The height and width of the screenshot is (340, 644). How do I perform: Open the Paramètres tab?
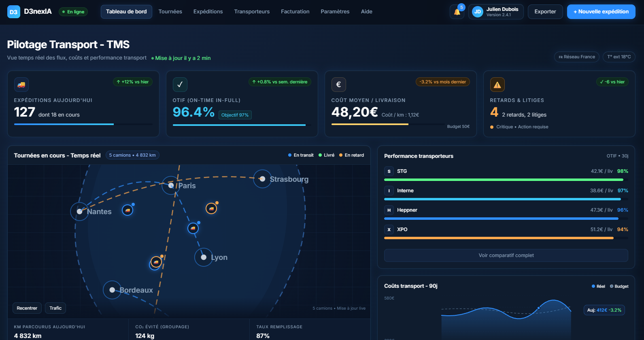(x=335, y=12)
